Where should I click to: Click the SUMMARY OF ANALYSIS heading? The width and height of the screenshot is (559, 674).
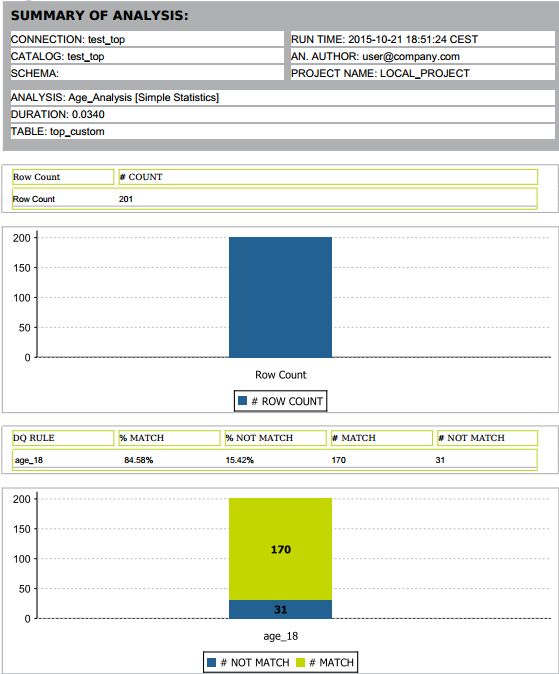coord(100,16)
